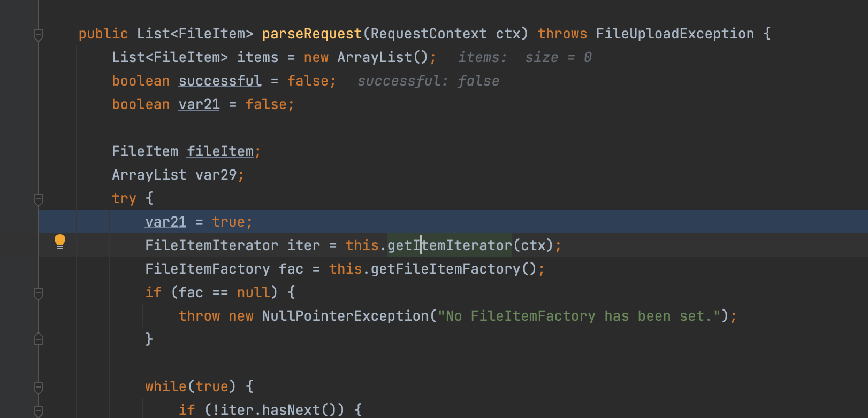This screenshot has width=868, height=418.
Task: Click the public keyword
Action: pos(103,34)
